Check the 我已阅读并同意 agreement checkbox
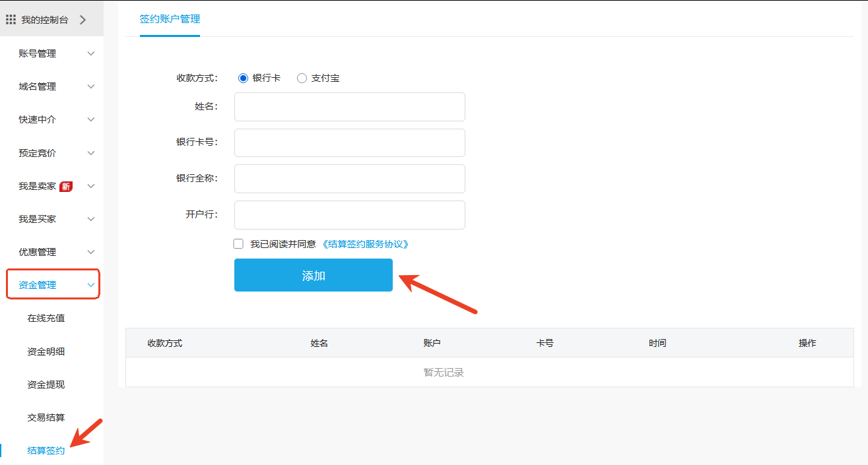 (x=238, y=244)
